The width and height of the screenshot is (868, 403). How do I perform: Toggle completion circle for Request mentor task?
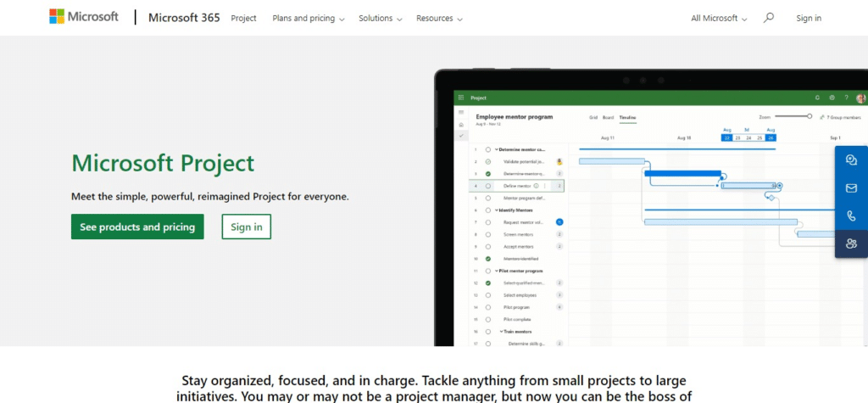click(x=488, y=222)
